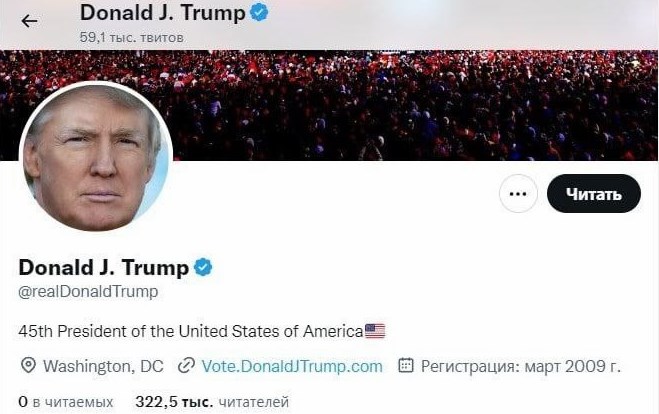Click the verified badge beside profile name
Image resolution: width=659 pixels, height=414 pixels.
coord(203,267)
